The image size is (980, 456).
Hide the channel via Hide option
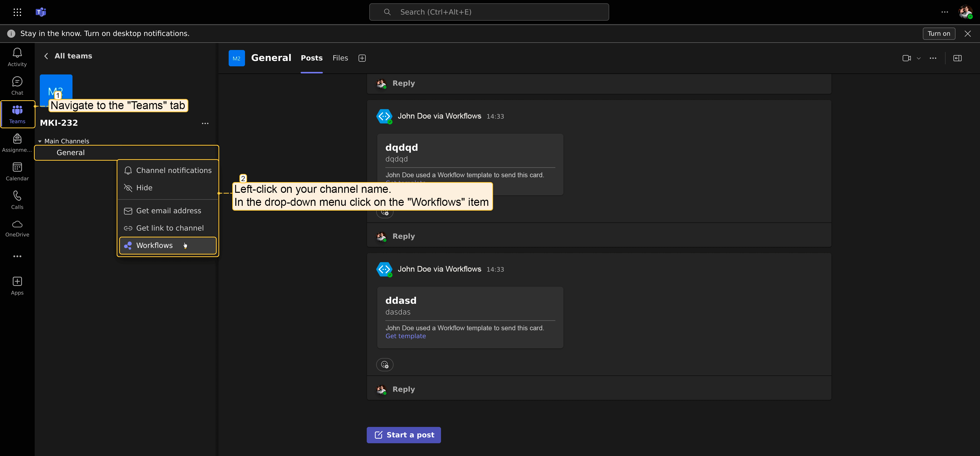144,188
